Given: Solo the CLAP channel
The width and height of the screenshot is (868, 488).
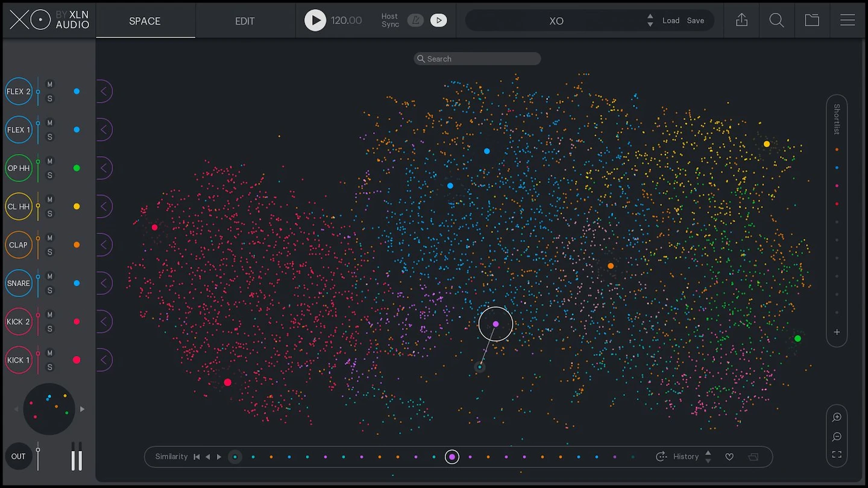Looking at the screenshot, I should click(50, 252).
